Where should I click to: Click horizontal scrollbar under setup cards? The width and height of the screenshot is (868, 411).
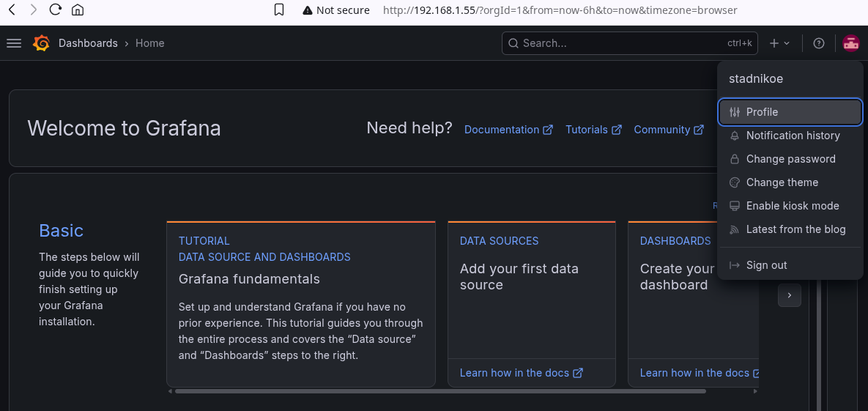tap(440, 391)
